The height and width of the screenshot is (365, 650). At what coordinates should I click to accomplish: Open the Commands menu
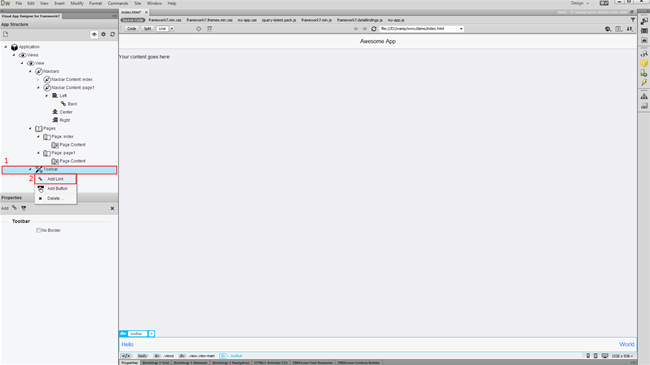tap(118, 3)
